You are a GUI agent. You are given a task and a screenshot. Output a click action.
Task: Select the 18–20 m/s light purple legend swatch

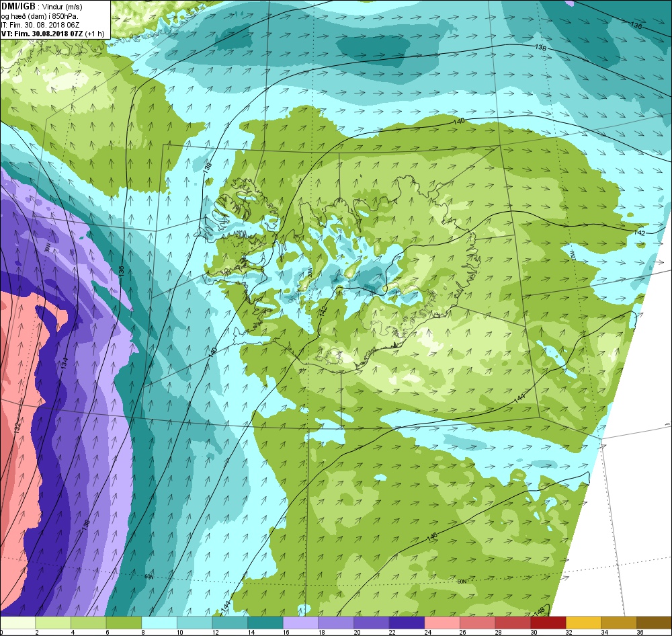[x=336, y=623]
